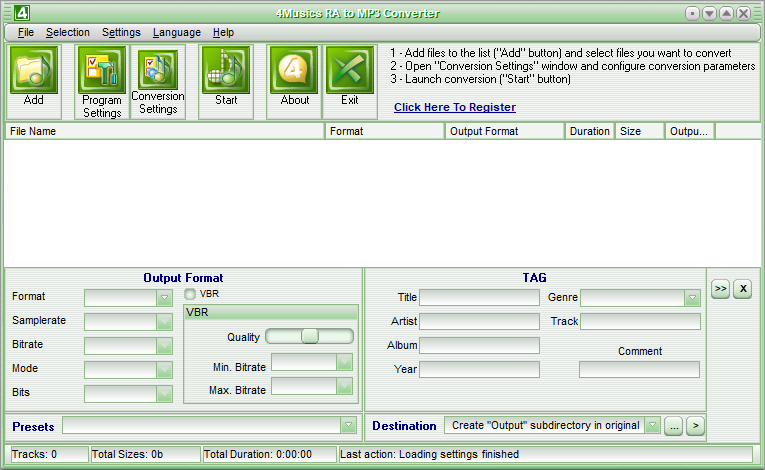Click the Album tag input field

(480, 346)
